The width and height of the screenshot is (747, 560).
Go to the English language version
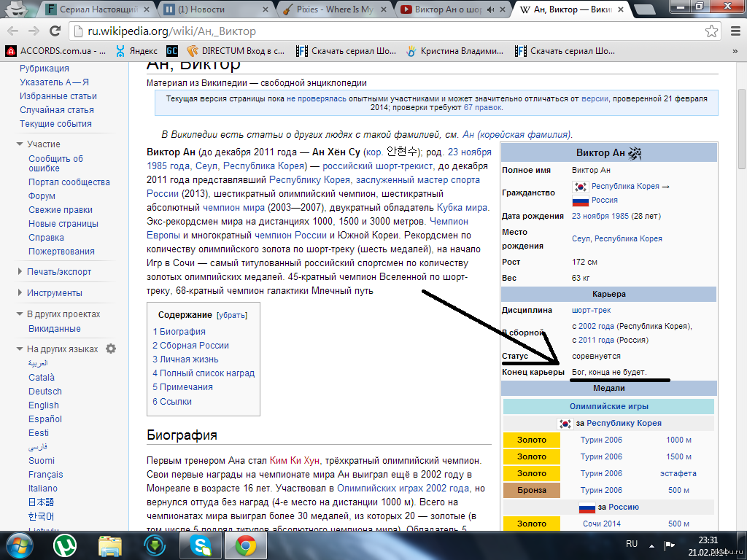point(44,405)
